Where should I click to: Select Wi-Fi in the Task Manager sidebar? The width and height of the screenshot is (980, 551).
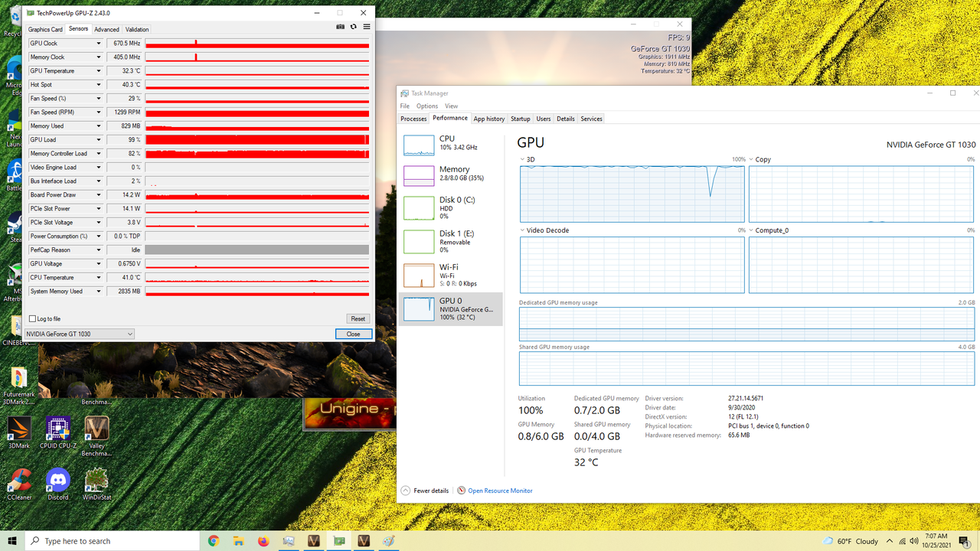(x=450, y=275)
